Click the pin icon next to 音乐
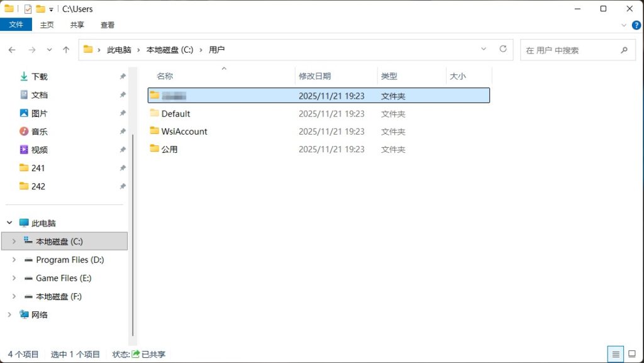This screenshot has height=363, width=644. click(x=123, y=131)
